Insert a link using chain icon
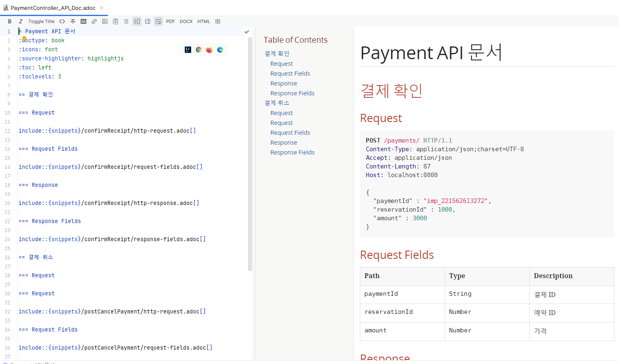The width and height of the screenshot is (619, 364). click(94, 21)
